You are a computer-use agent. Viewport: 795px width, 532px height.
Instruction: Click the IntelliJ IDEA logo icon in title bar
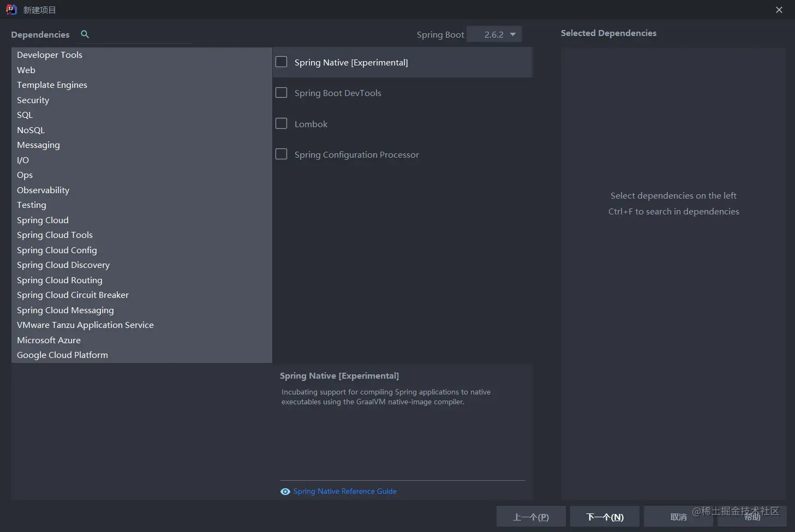coord(11,10)
